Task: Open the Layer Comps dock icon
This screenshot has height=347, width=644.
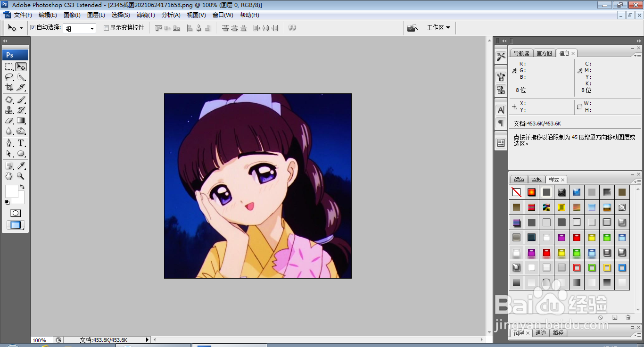Action: [x=501, y=143]
